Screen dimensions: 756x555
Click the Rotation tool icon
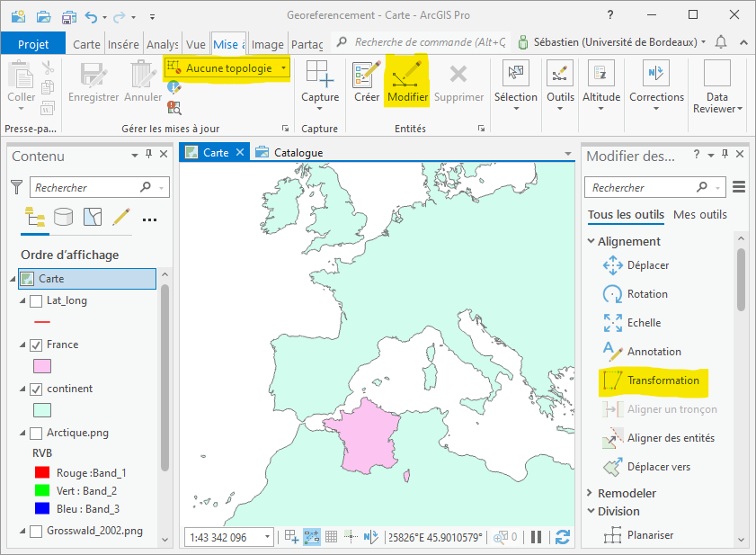coord(613,294)
